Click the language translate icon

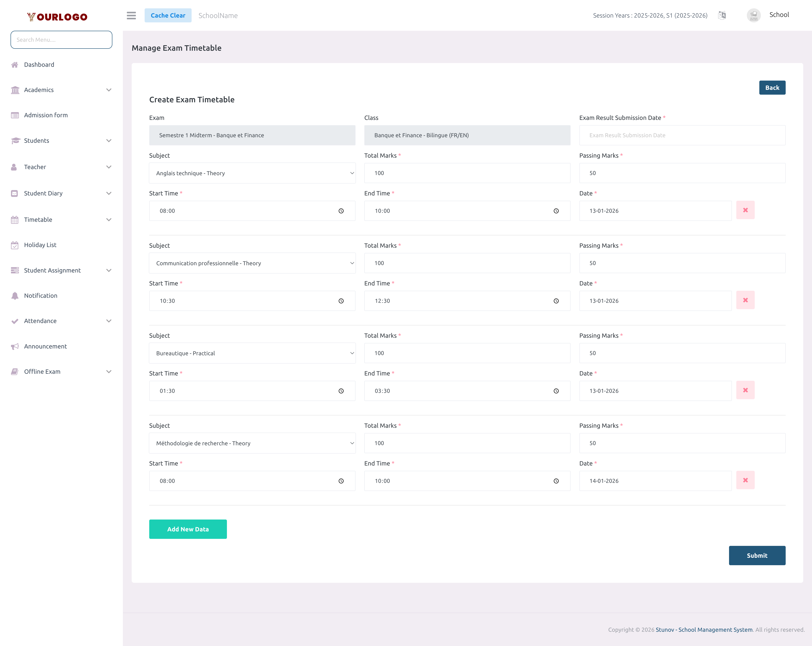point(722,15)
